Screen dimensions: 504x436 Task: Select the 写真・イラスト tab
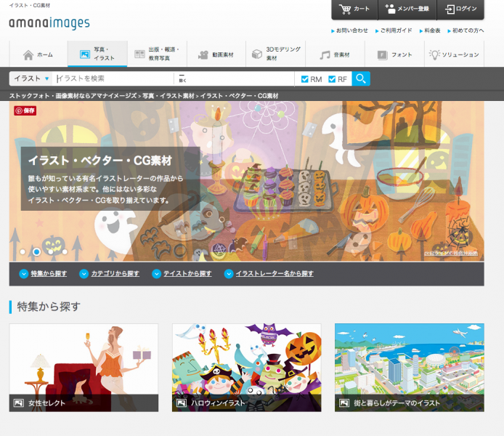click(x=97, y=54)
